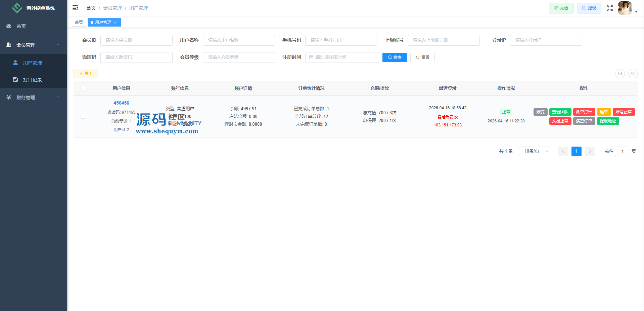Open 打针记录 in the sidebar
Viewport: 644px width, 311px height.
tap(32, 80)
